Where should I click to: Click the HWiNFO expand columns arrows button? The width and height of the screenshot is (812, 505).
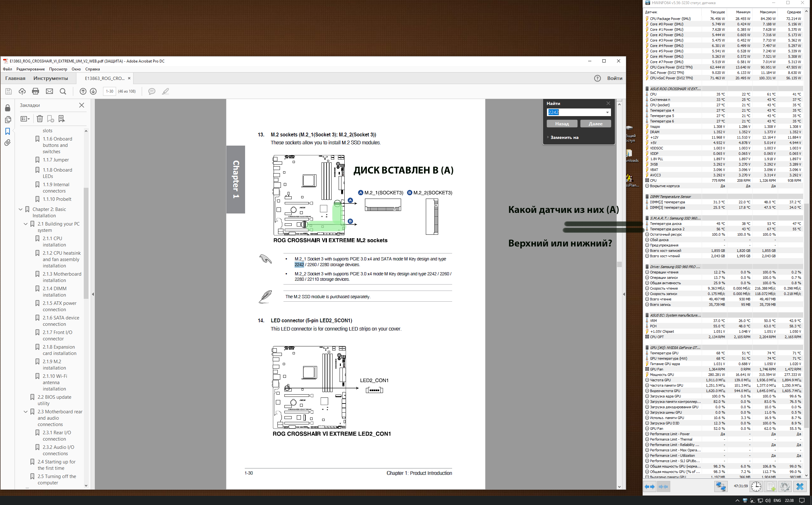(649, 486)
